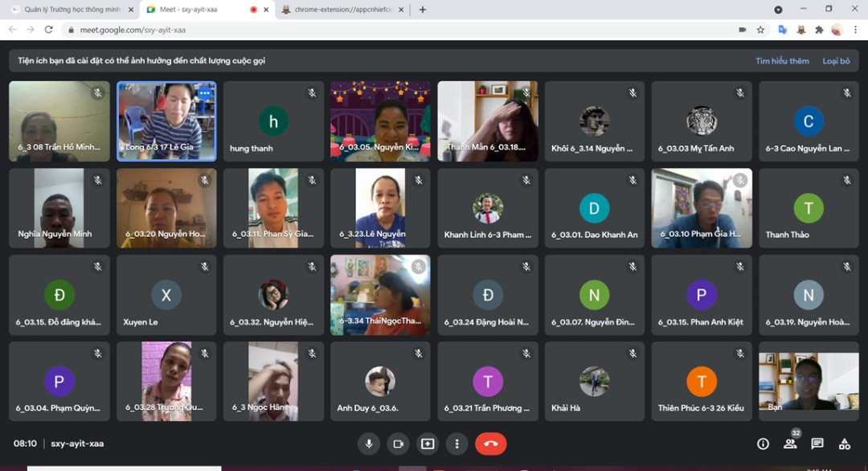Click the purple "P" avatar of Phan Anh Kiệt

[702, 295]
